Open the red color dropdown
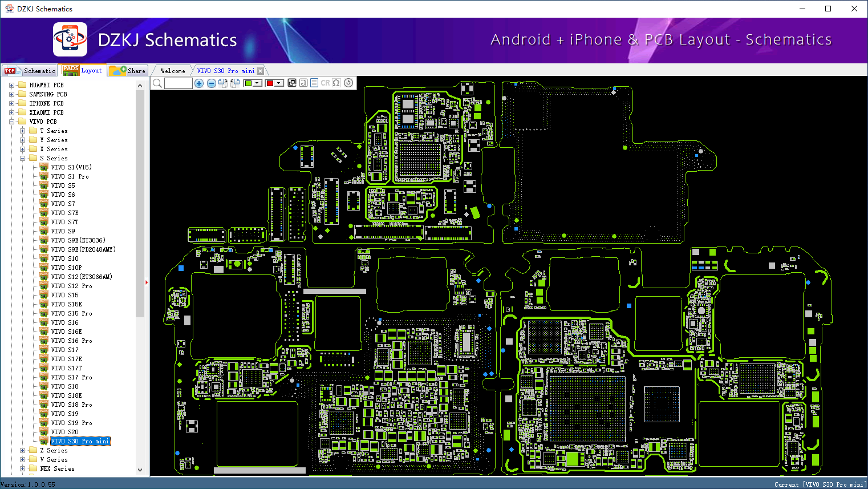 click(x=279, y=83)
